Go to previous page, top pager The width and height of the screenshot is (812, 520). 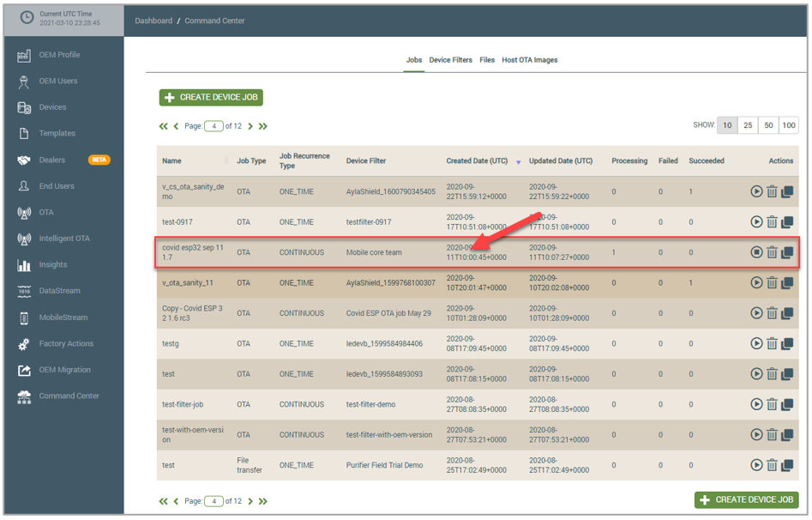[x=176, y=126]
